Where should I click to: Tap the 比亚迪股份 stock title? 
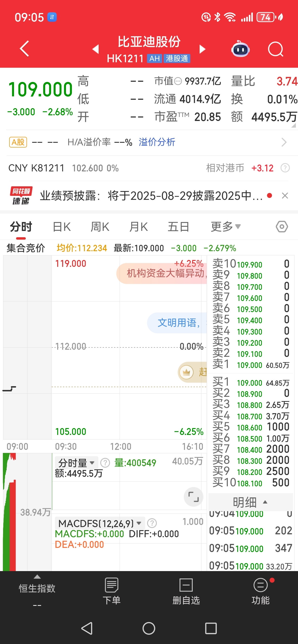coord(149,41)
